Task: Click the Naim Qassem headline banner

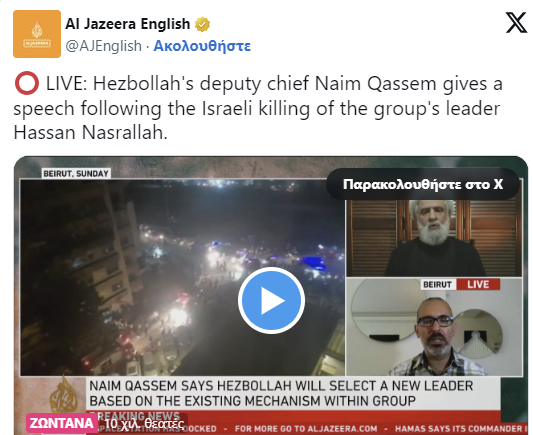Action: (x=293, y=394)
